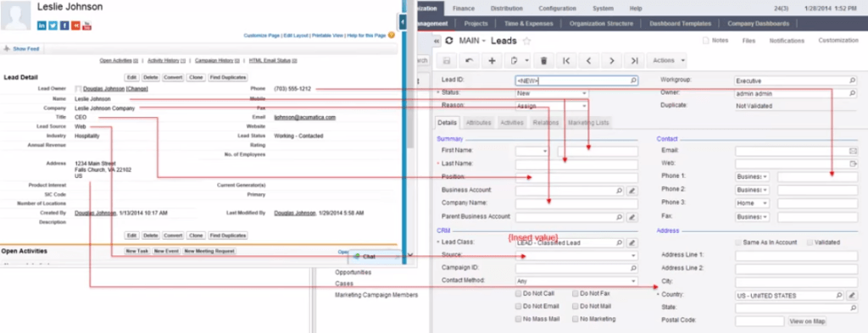Image resolution: width=868 pixels, height=333 pixels.
Task: Open the YouTube icon under Leslie Johnson
Action: [x=87, y=25]
